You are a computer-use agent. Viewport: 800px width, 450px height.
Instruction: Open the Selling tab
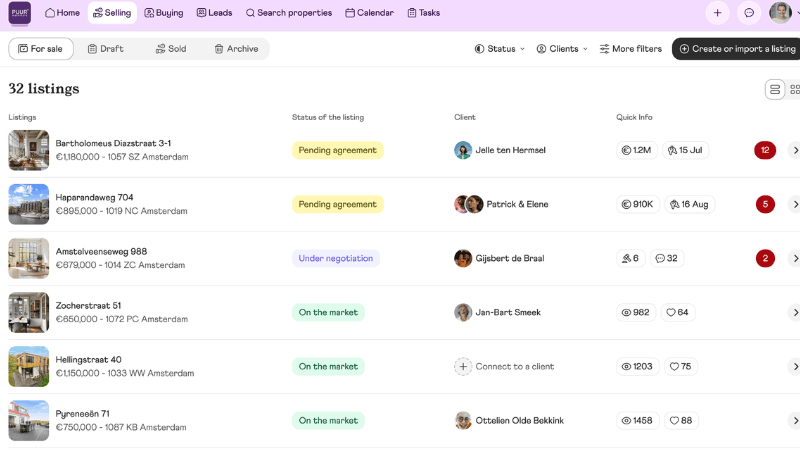112,13
